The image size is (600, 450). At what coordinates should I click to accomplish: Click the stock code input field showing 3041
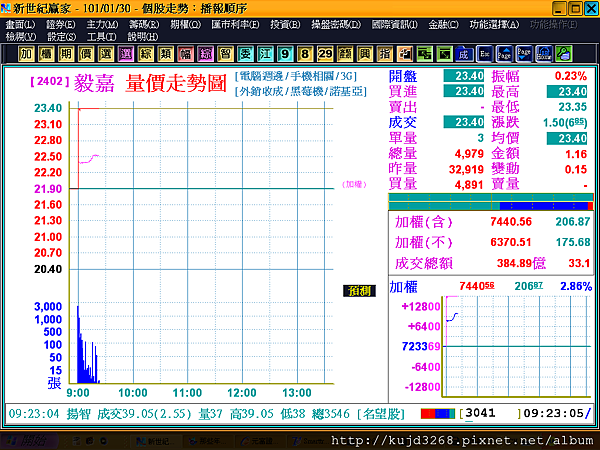coord(491,413)
